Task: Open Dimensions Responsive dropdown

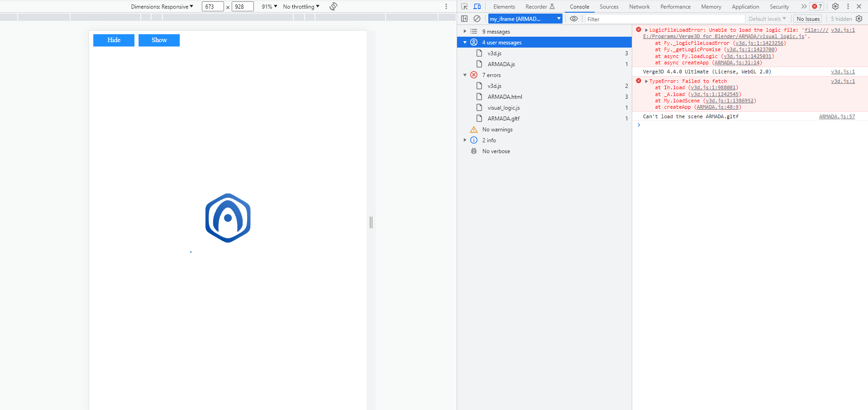Action: tap(162, 6)
